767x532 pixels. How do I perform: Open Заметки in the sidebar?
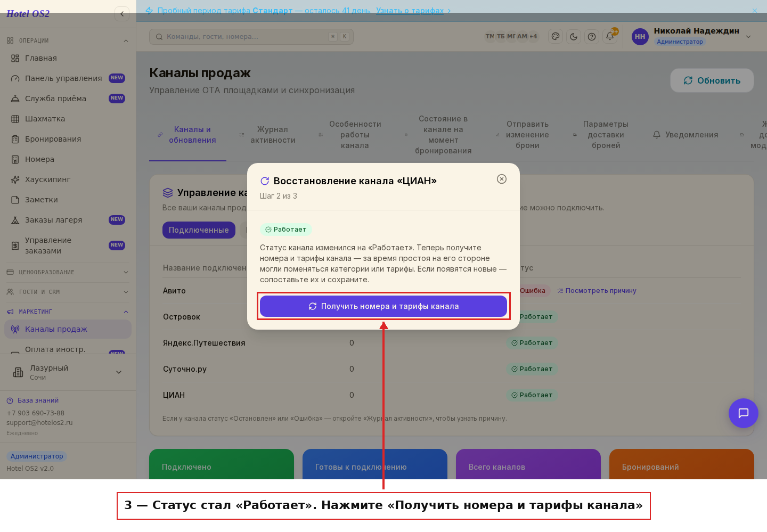(x=68, y=200)
